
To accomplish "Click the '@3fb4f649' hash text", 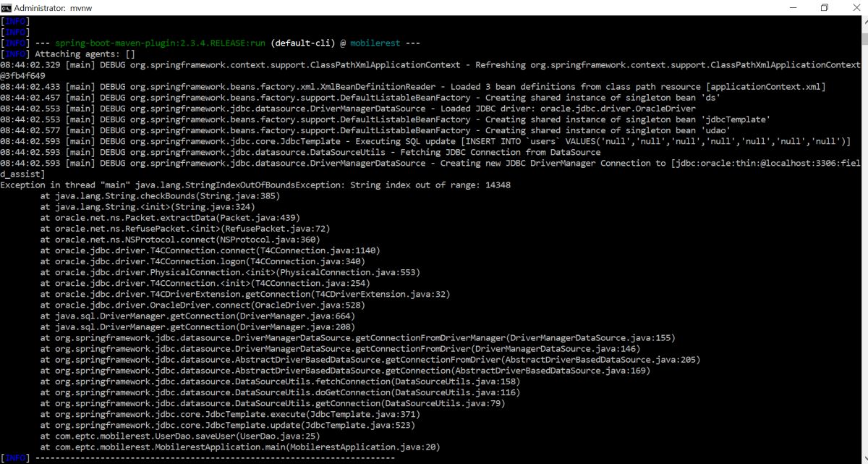I will pyautogui.click(x=22, y=76).
